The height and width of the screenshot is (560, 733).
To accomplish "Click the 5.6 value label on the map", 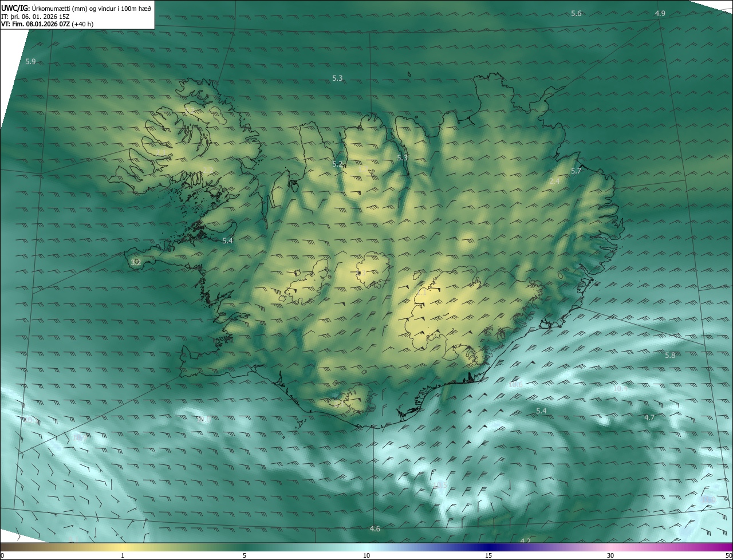I will 576,13.
